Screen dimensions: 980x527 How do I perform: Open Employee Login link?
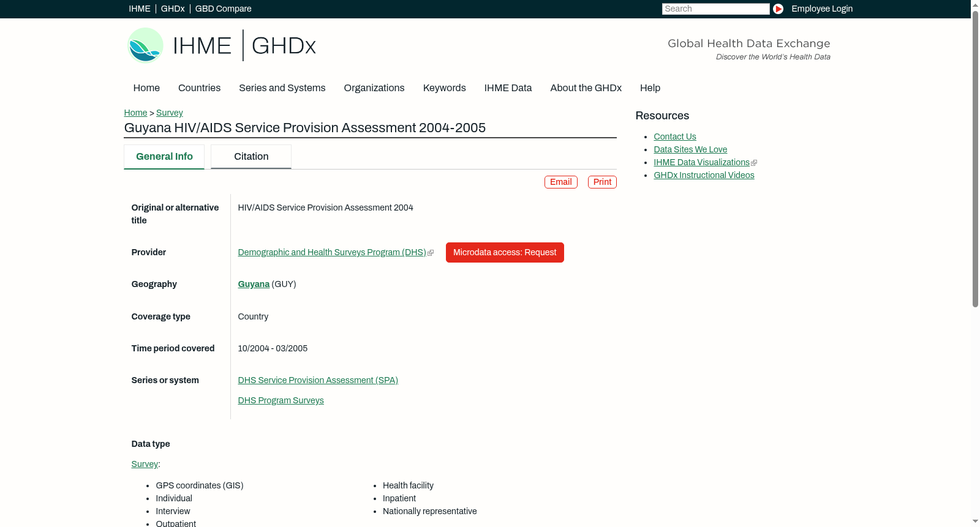(x=822, y=9)
